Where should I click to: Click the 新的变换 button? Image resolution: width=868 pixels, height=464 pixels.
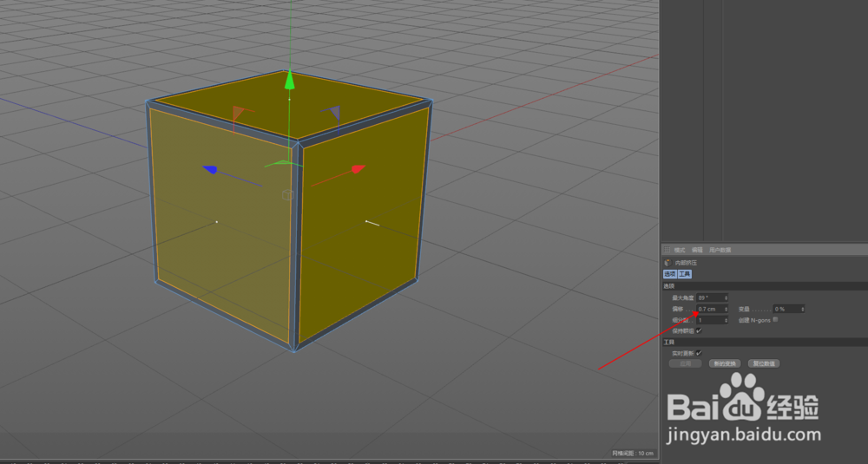click(725, 363)
